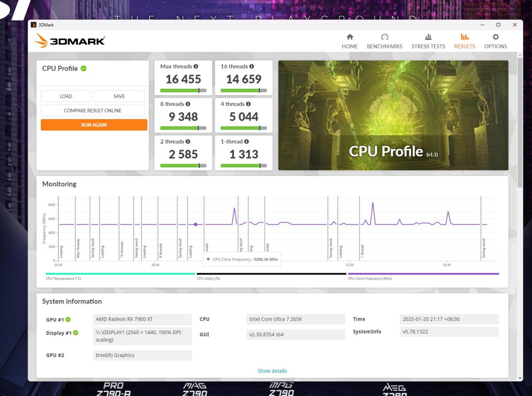This screenshot has height=396, width=532.
Task: Click the 8 threads info icon
Action: pyautogui.click(x=188, y=104)
